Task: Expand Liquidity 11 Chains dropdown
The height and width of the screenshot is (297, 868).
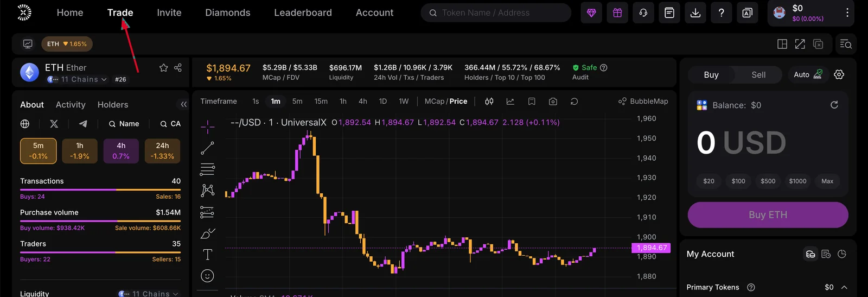Action: [149, 294]
